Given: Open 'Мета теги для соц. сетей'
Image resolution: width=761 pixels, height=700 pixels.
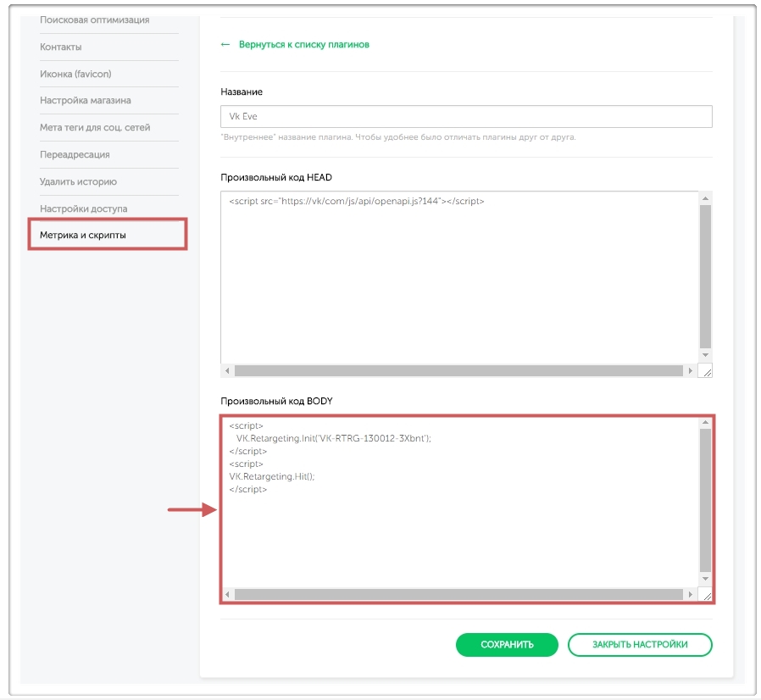Looking at the screenshot, I should coord(95,127).
